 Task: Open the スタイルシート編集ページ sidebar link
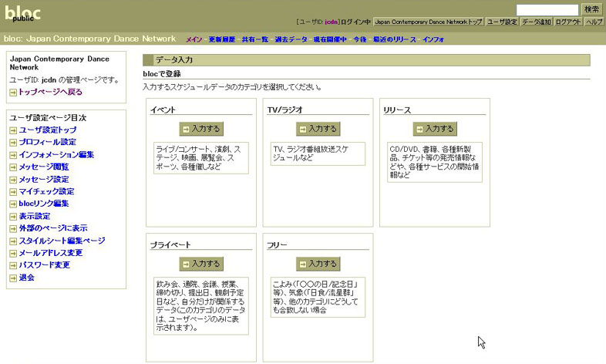click(62, 241)
